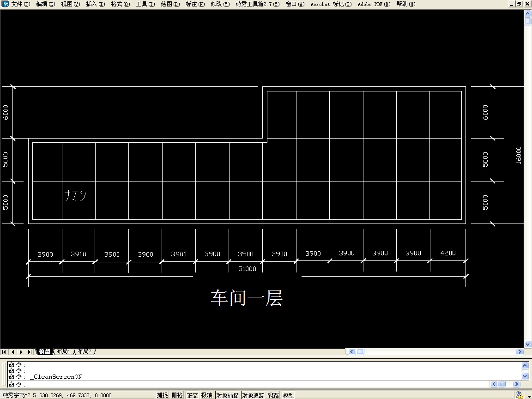Image resolution: width=532 pixels, height=399 pixels.
Task: Open the 帮助(H) menu
Action: click(x=406, y=4)
